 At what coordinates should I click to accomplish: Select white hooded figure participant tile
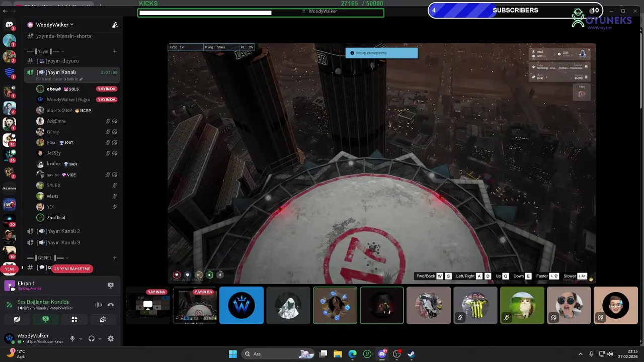tap(288, 305)
